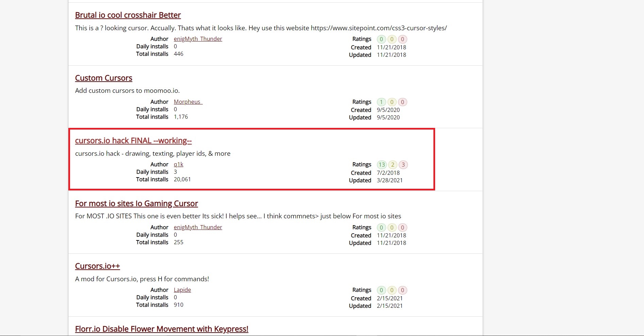View author Morpheus_ profile
Screen dimensions: 644x336
[188, 102]
